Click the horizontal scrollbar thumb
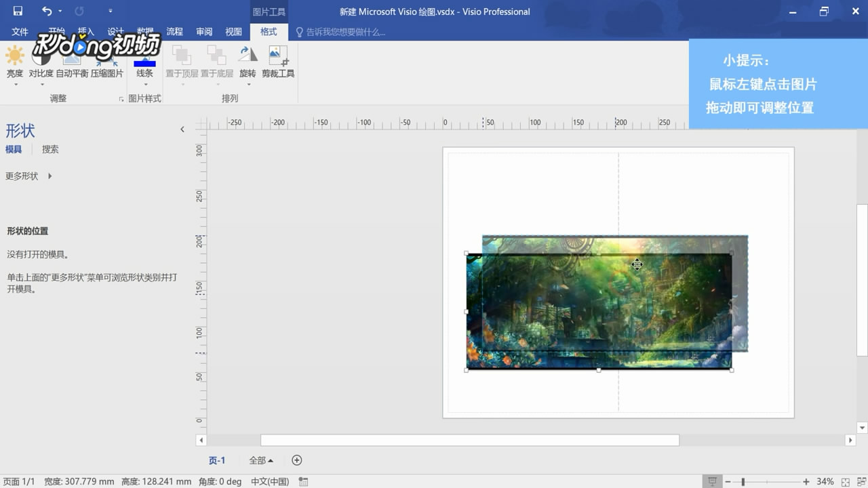868x488 pixels. click(470, 440)
